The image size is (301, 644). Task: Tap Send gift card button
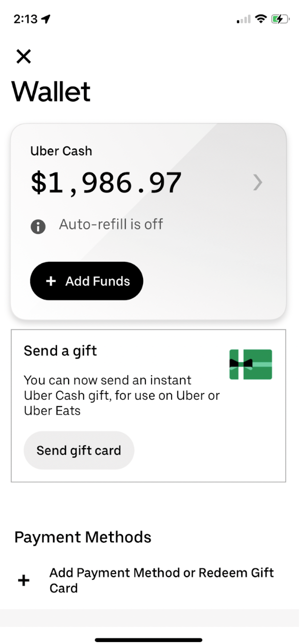[79, 450]
